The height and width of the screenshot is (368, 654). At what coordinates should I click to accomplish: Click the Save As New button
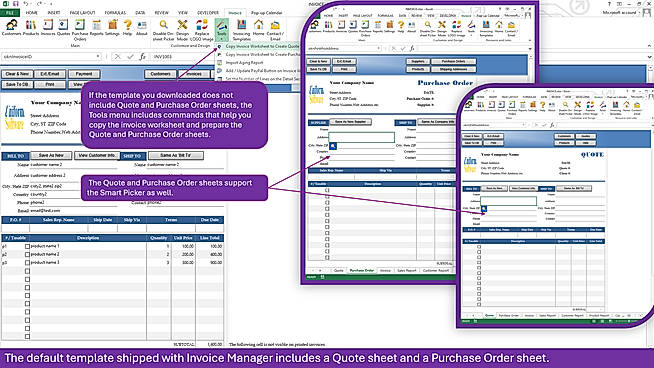point(51,155)
